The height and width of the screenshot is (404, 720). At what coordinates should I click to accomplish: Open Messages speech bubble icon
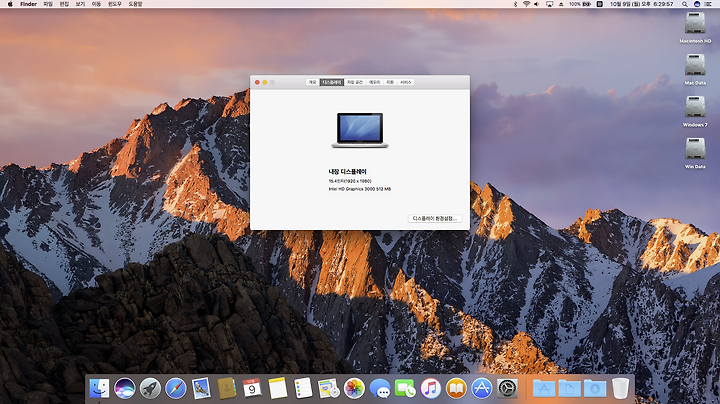tap(380, 388)
